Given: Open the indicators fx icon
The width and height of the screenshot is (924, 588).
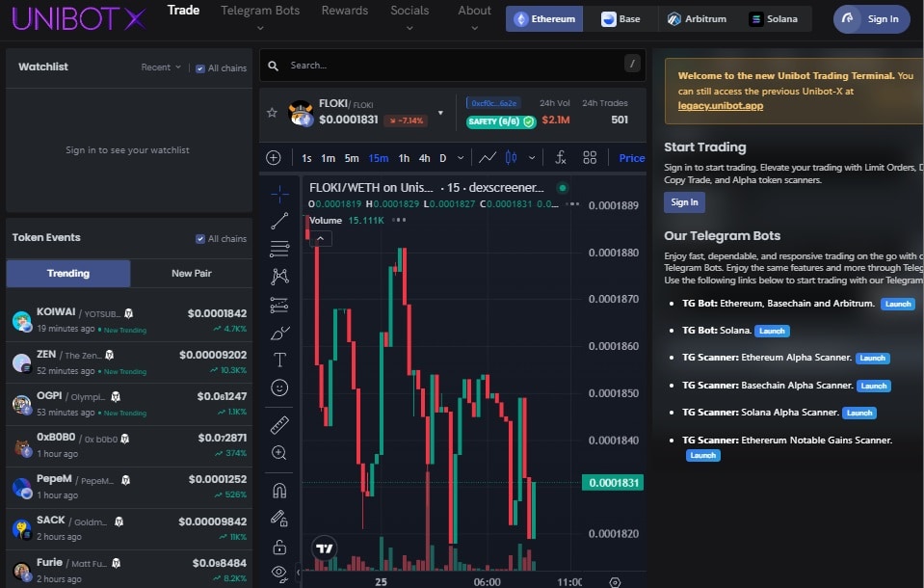Looking at the screenshot, I should [x=561, y=157].
